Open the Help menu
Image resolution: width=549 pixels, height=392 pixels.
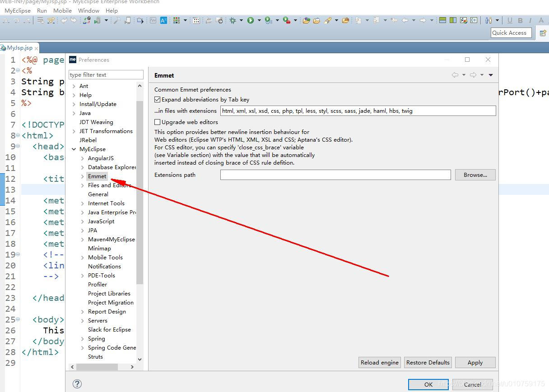(112, 10)
